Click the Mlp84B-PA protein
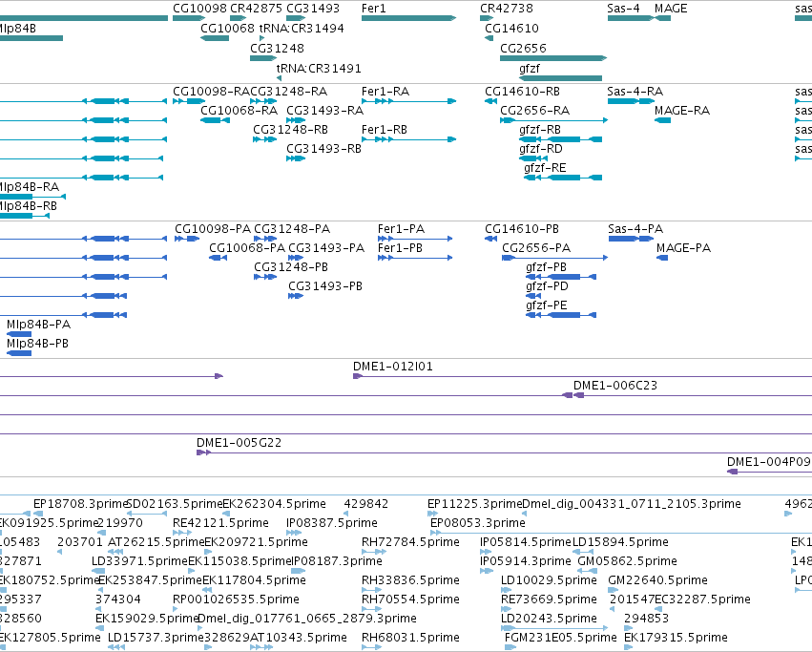Screen dimensions: 812x652 [19, 334]
